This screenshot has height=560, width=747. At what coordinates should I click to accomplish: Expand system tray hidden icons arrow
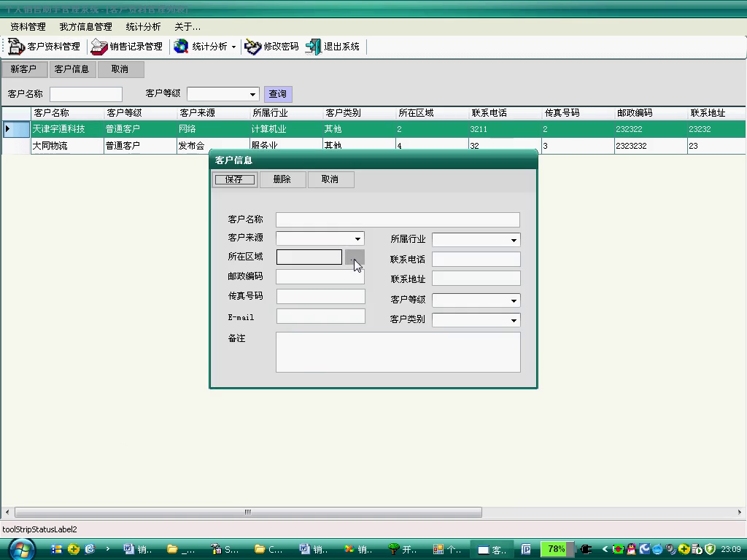(605, 550)
